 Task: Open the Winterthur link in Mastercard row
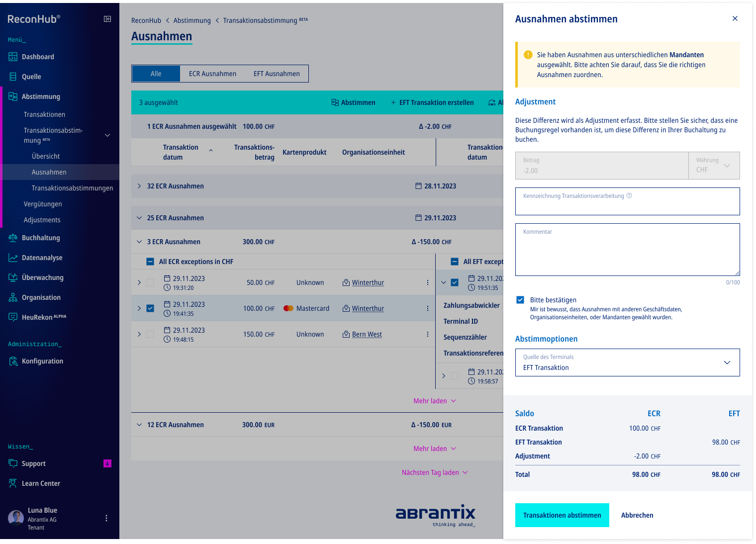(368, 308)
